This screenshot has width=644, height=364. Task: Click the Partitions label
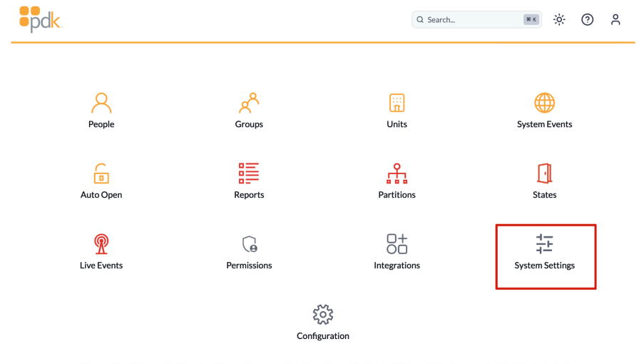pos(397,195)
